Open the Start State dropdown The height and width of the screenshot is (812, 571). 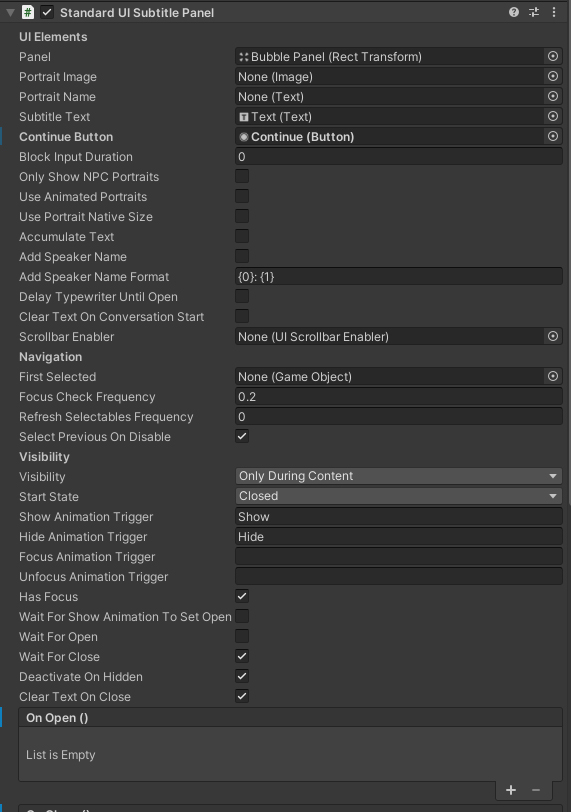[399, 496]
